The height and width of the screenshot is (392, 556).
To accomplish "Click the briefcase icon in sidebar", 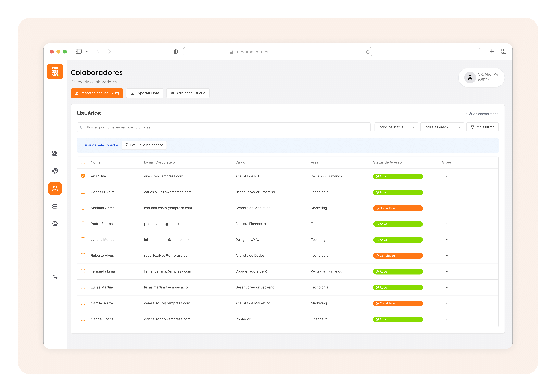I will pyautogui.click(x=55, y=206).
